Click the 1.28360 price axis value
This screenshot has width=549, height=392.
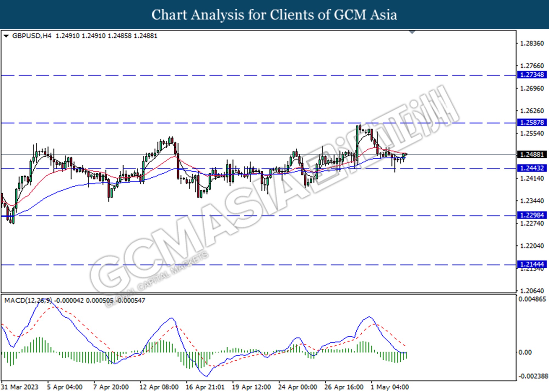click(x=532, y=43)
